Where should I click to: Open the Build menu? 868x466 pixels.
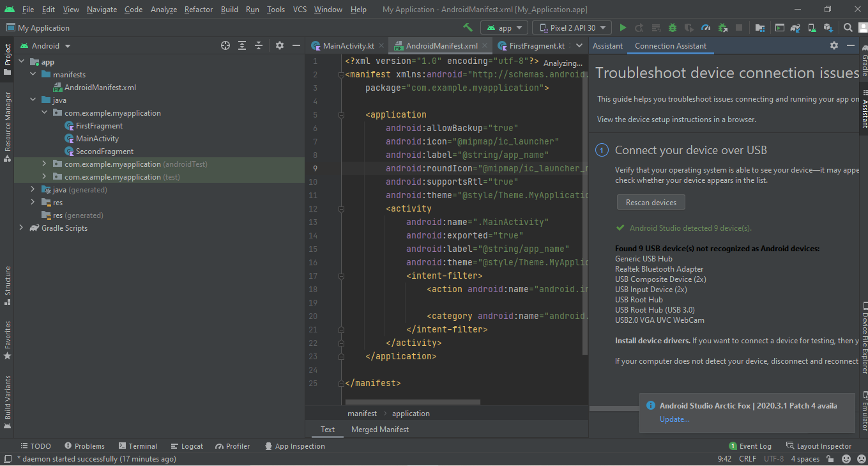click(229, 10)
